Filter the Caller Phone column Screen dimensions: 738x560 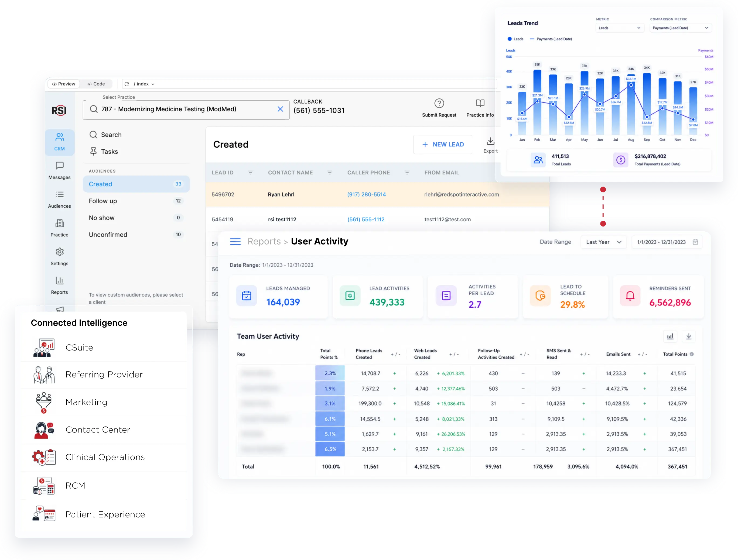pos(407,173)
